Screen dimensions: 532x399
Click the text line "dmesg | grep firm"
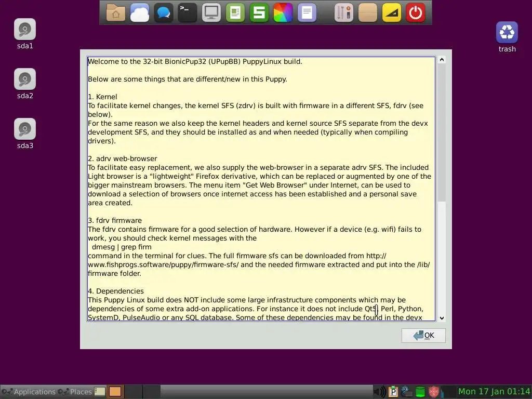(122, 247)
